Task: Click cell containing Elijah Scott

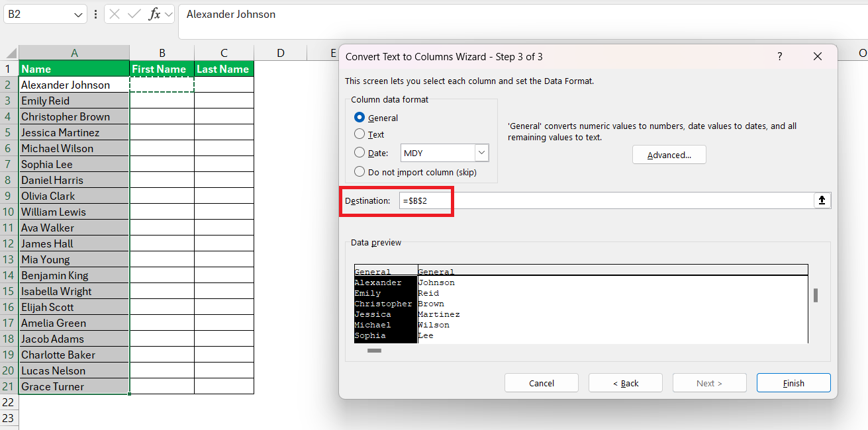Action: click(74, 307)
